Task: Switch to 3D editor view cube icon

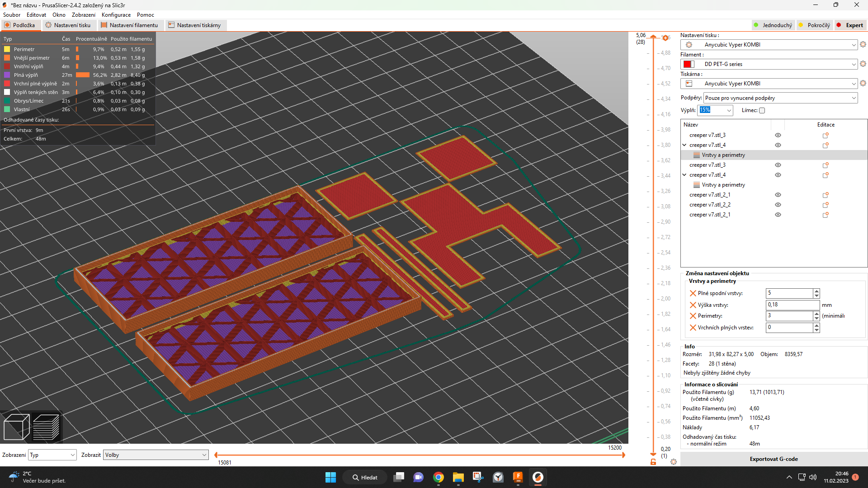Action: coord(16,427)
